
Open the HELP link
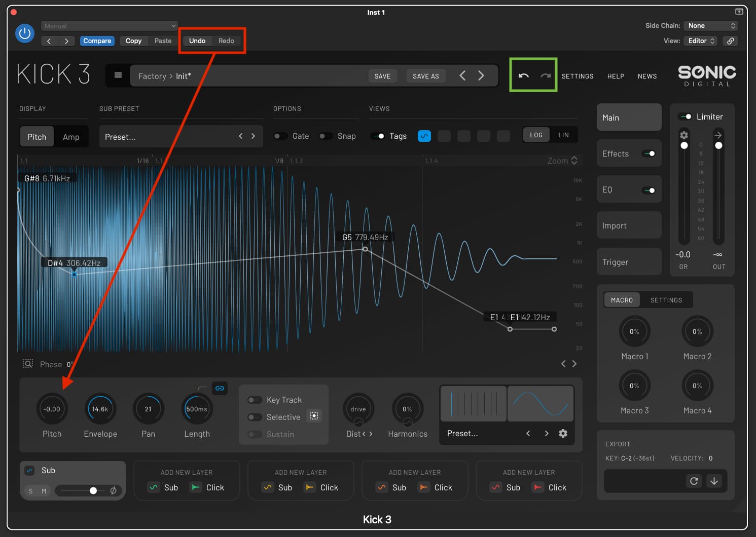tap(616, 76)
